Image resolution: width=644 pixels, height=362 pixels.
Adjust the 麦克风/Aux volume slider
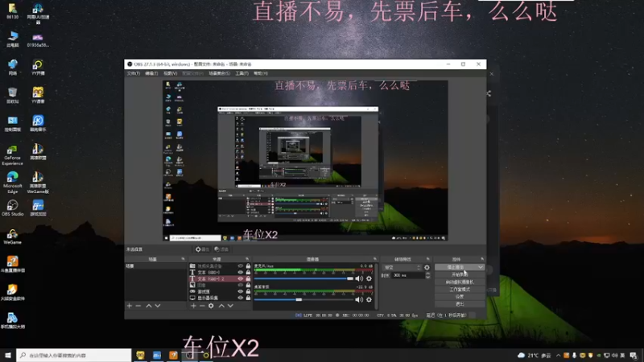[x=304, y=278]
